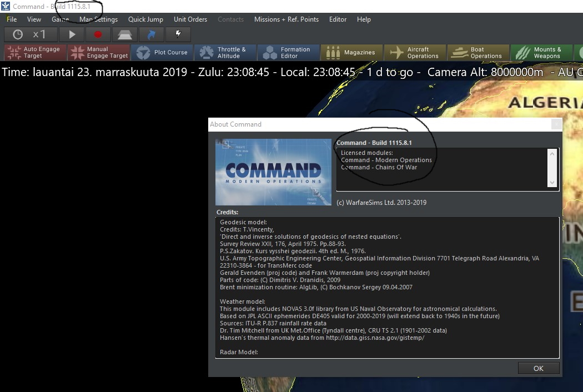Click the lightning quick-action icon

click(178, 34)
